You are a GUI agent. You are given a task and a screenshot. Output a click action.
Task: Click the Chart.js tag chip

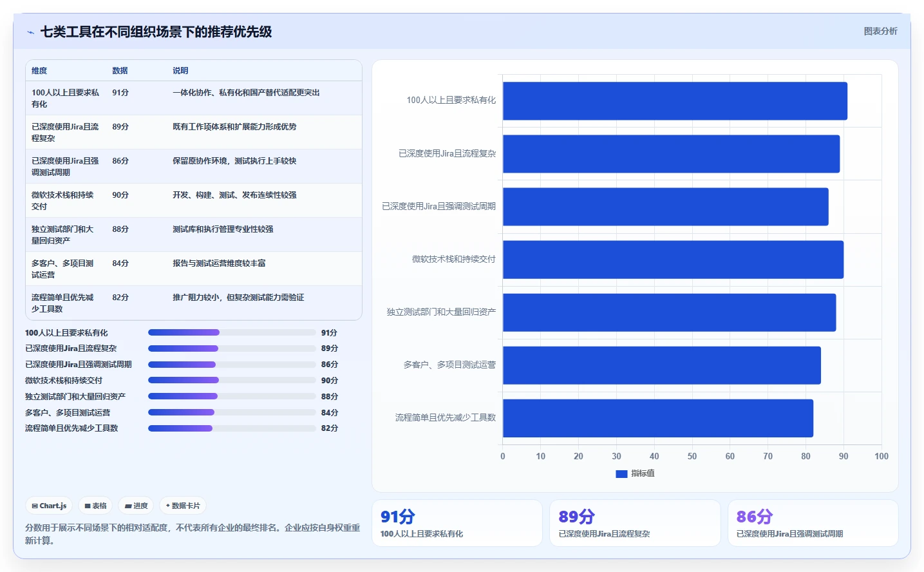click(49, 506)
